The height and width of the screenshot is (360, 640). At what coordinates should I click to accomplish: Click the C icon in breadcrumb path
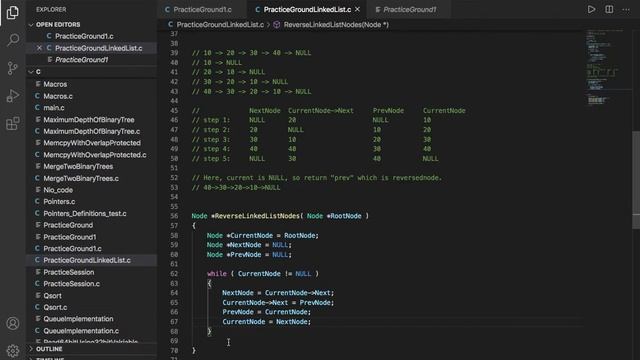(x=171, y=24)
